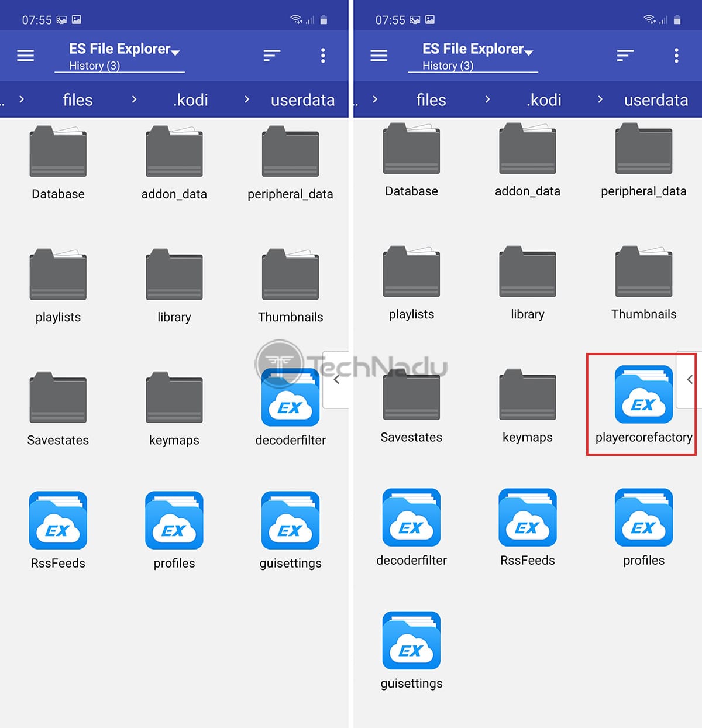Open sort/view options icon in left screen
Image resolution: width=702 pixels, height=728 pixels.
[x=271, y=56]
